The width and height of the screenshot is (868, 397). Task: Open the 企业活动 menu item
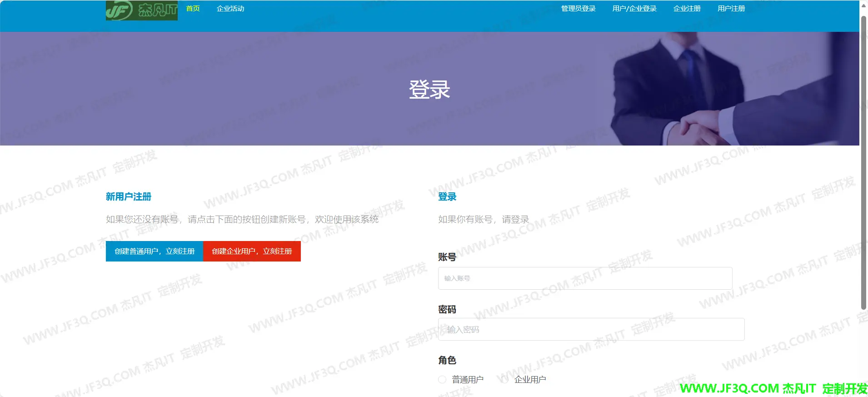230,9
